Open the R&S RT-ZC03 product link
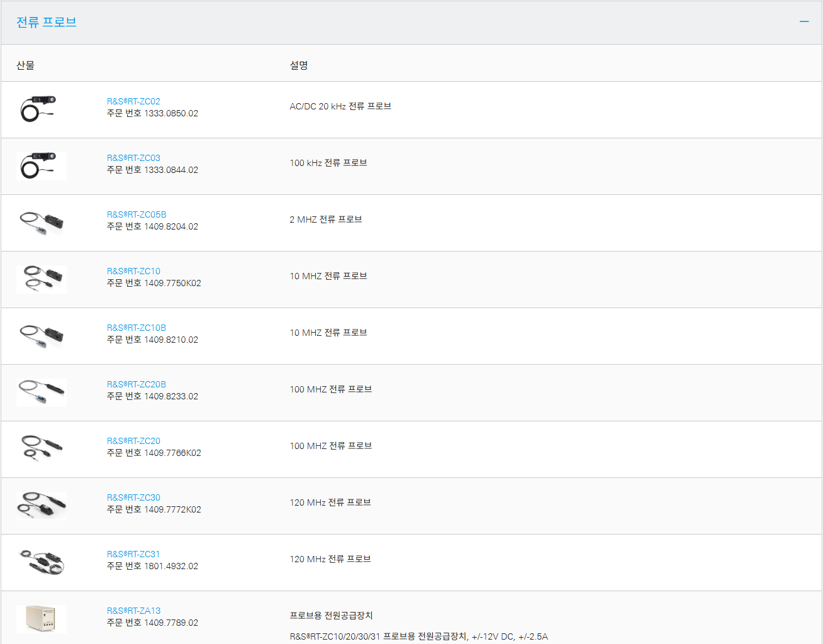The image size is (823, 644). (x=133, y=158)
